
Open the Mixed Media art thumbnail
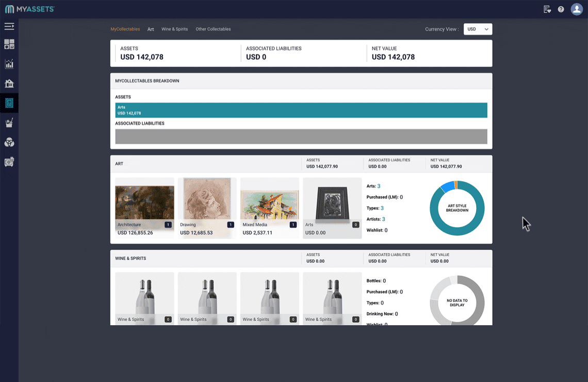click(x=270, y=208)
